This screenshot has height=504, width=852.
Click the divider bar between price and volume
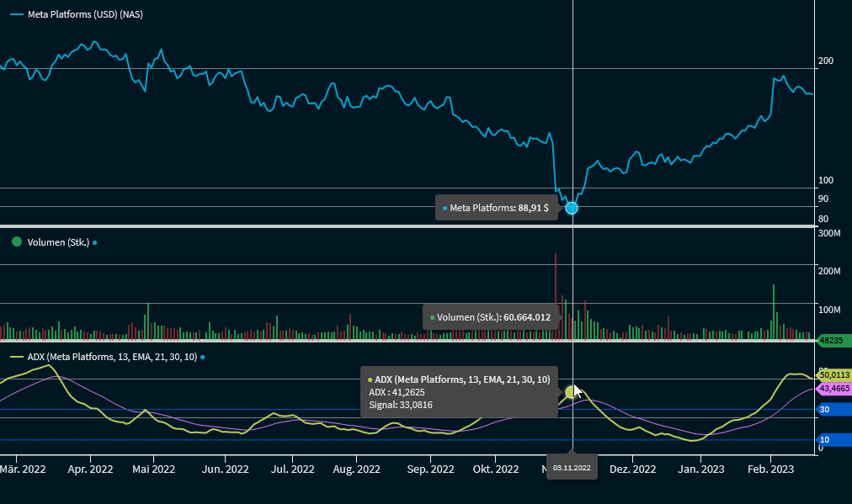[x=404, y=227]
